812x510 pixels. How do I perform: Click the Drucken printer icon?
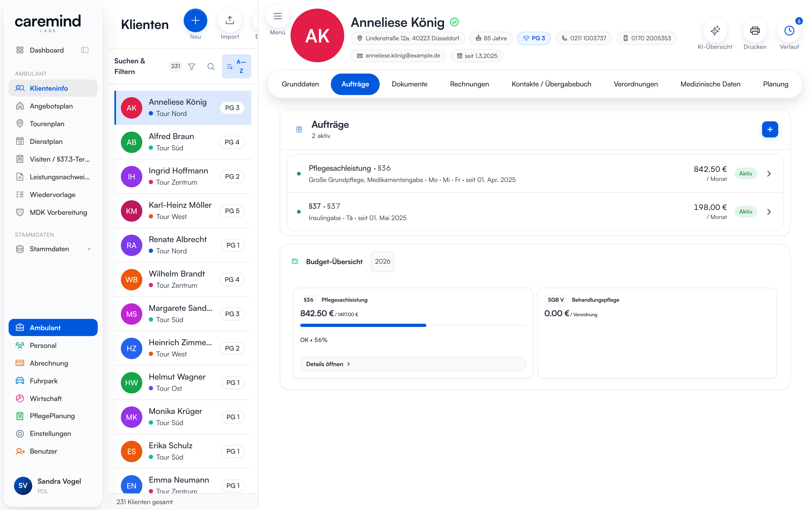tap(755, 31)
